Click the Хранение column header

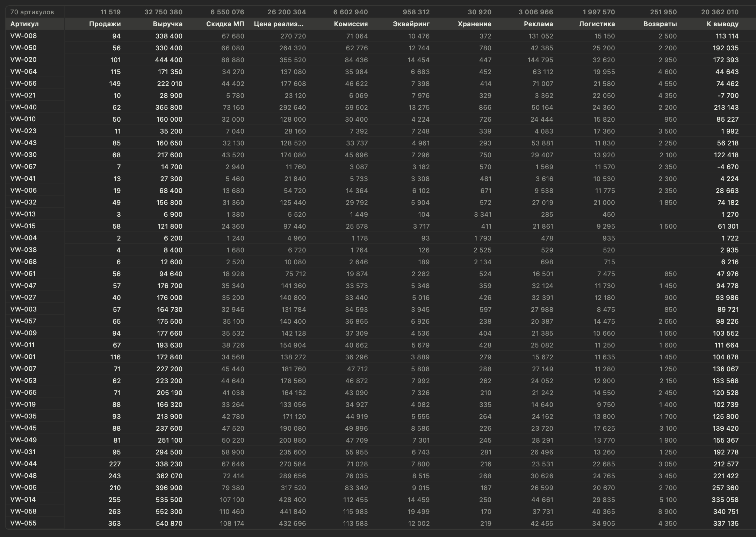point(475,24)
